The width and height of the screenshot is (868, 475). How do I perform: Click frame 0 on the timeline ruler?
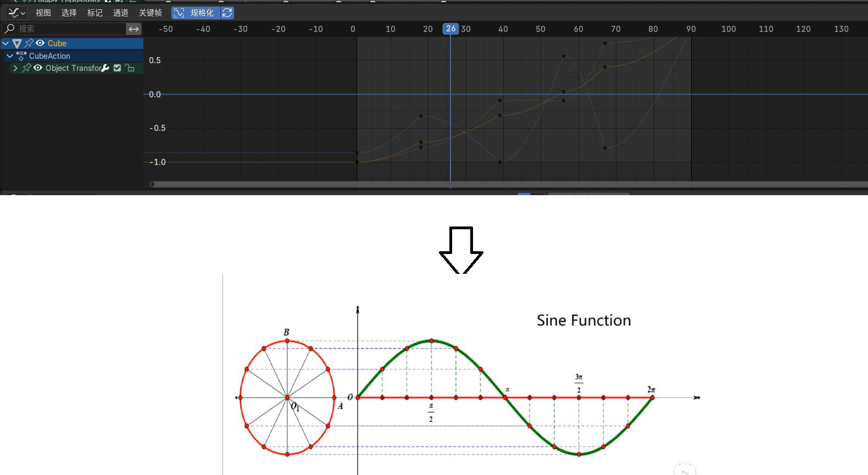point(353,29)
